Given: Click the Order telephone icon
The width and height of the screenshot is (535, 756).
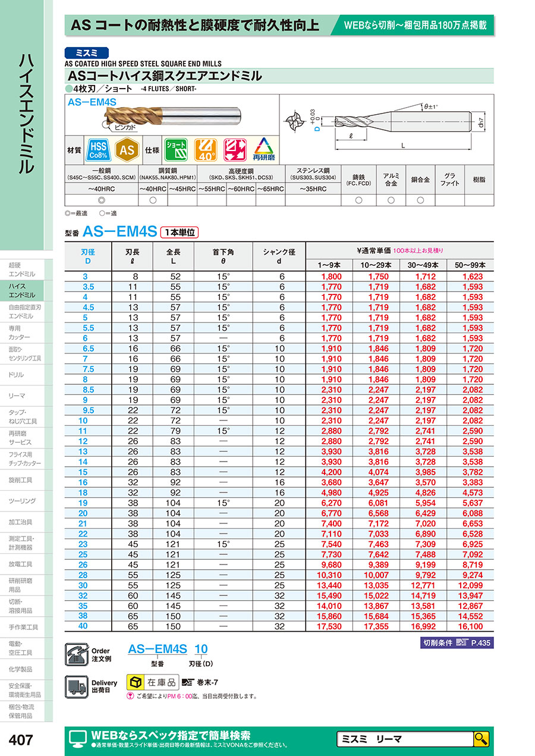Looking at the screenshot, I should (75, 654).
